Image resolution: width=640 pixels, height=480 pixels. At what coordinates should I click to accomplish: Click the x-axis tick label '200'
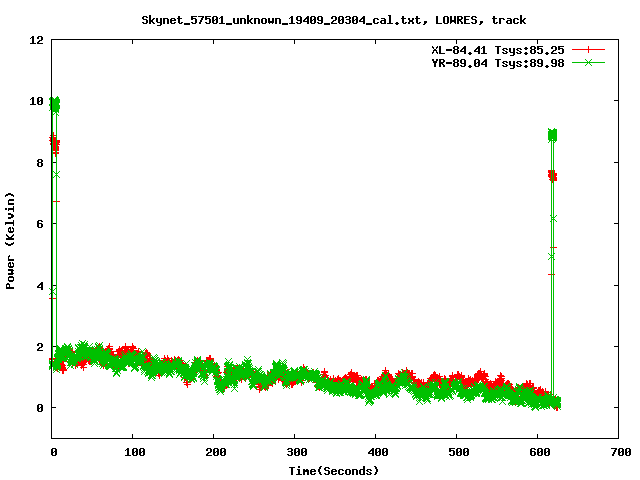pos(216,452)
